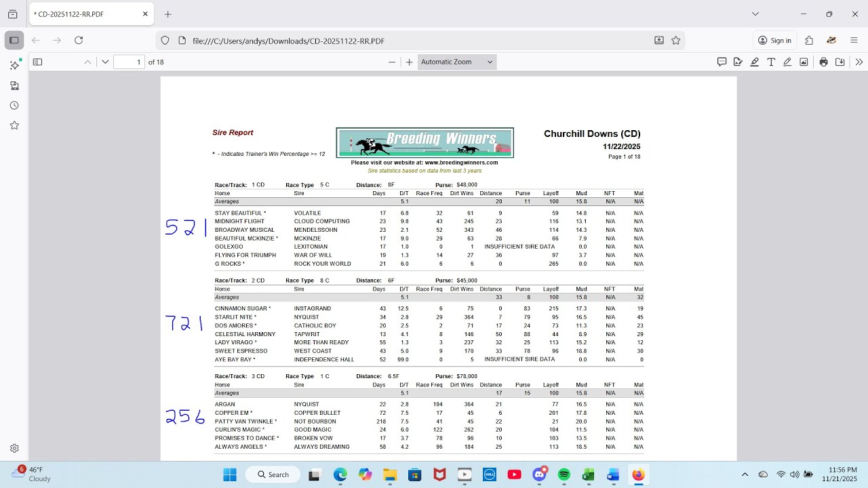Open a new browser tab
Screen dimensions: 868x488
point(168,14)
